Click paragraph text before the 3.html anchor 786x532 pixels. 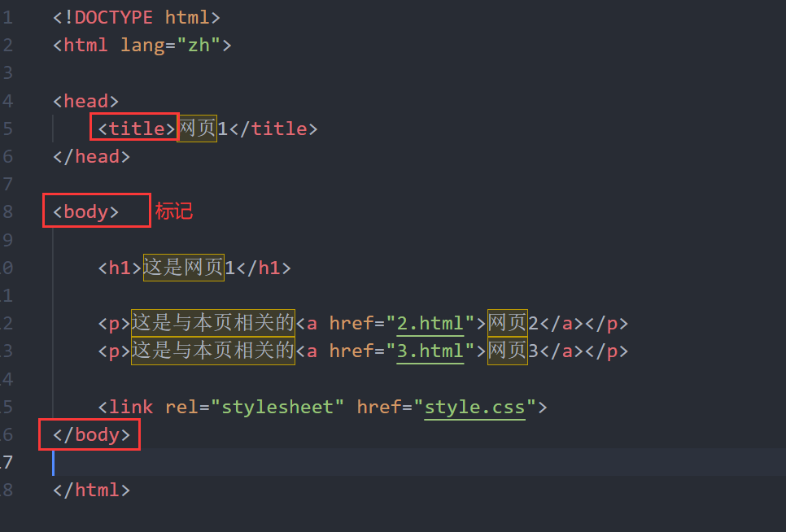(213, 351)
